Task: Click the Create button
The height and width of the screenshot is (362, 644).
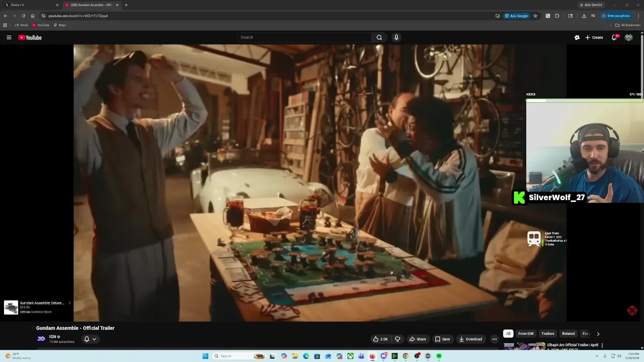Action: coord(594,37)
